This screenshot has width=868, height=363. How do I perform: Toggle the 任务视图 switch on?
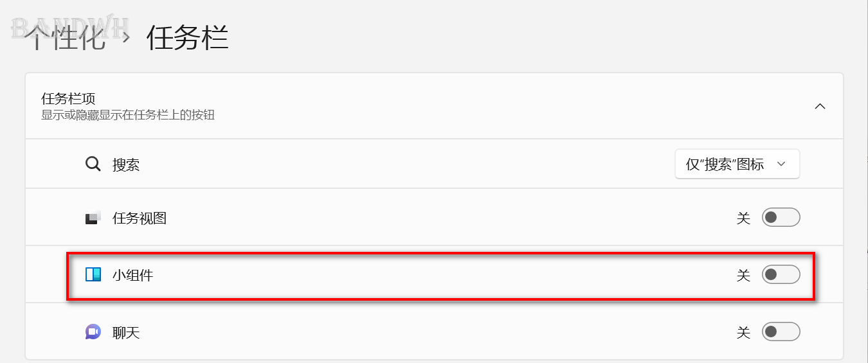click(x=781, y=218)
